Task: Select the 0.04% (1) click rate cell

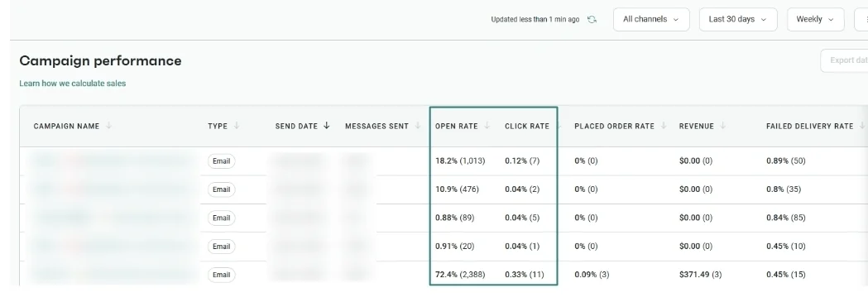Action: click(522, 246)
